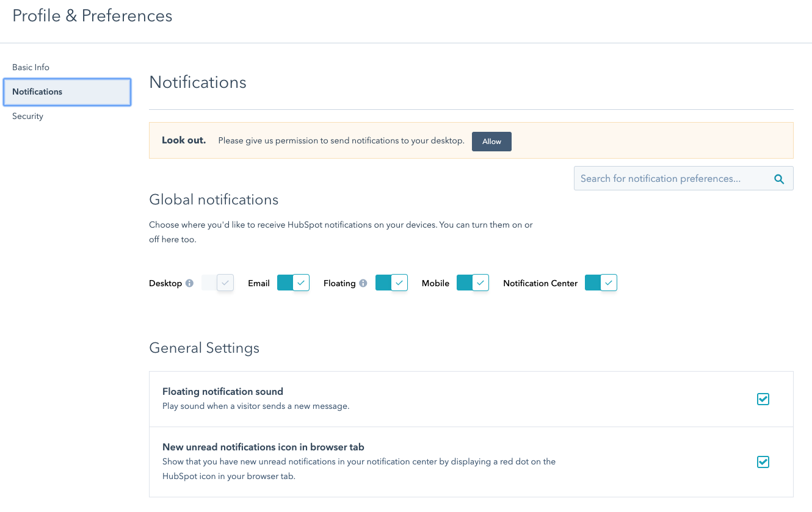Uncheck New unread notifications icon checkbox
Image resolution: width=812 pixels, height=512 pixels.
763,462
